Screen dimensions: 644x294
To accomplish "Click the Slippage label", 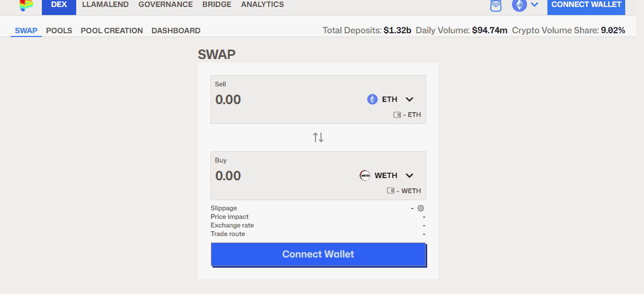I will coord(224,208).
